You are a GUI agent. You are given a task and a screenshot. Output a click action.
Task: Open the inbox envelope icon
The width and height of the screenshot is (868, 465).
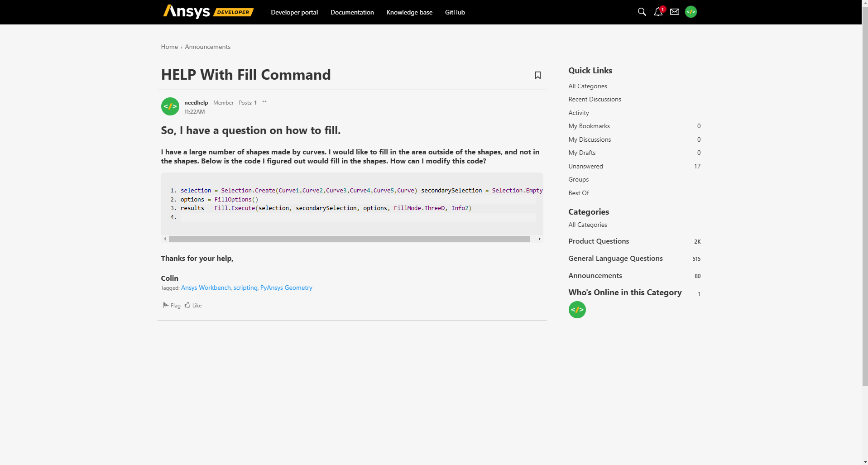(x=674, y=12)
